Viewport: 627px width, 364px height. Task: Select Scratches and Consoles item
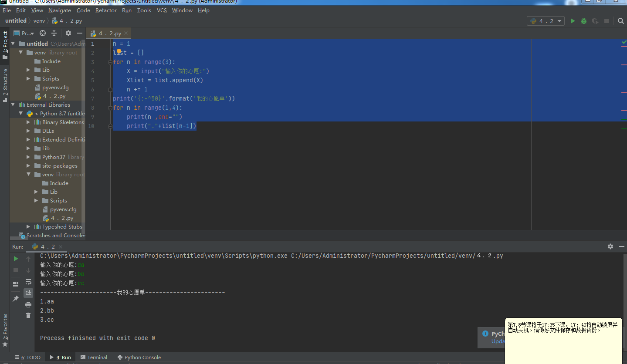click(x=51, y=235)
